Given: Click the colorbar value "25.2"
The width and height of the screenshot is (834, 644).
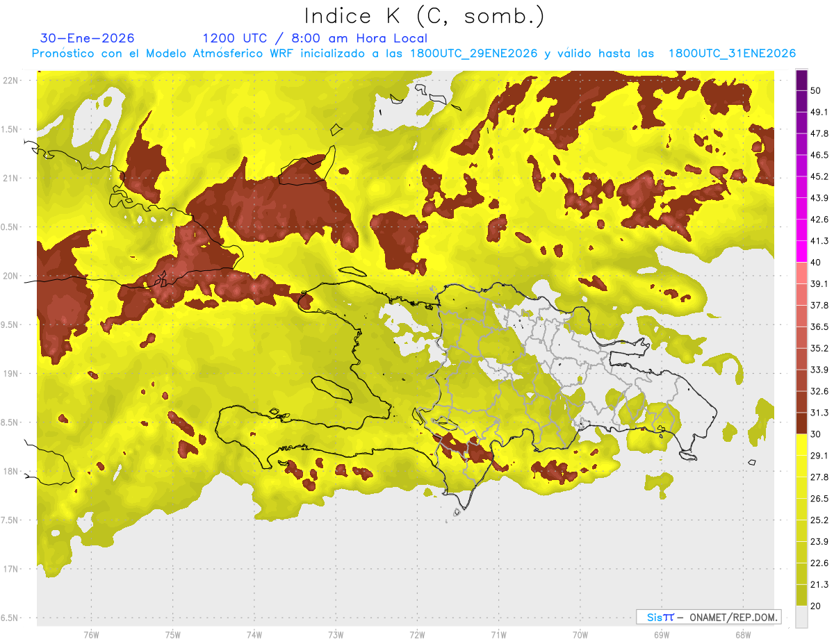Looking at the screenshot, I should (x=819, y=520).
